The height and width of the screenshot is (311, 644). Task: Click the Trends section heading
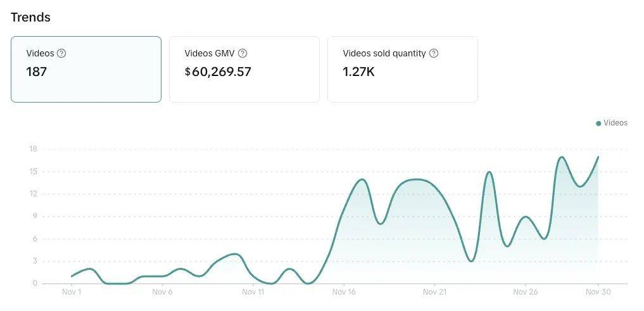30,17
